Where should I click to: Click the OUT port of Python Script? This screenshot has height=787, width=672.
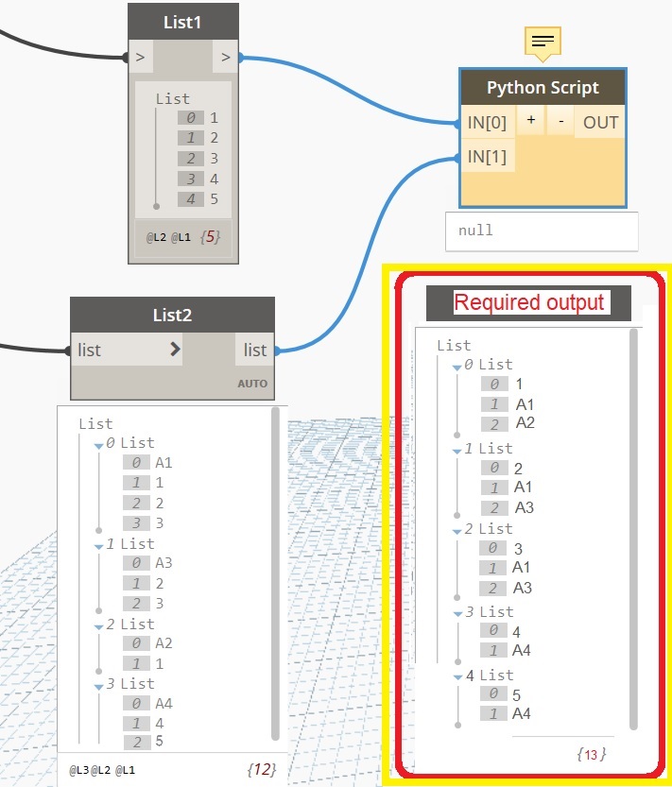coord(600,122)
